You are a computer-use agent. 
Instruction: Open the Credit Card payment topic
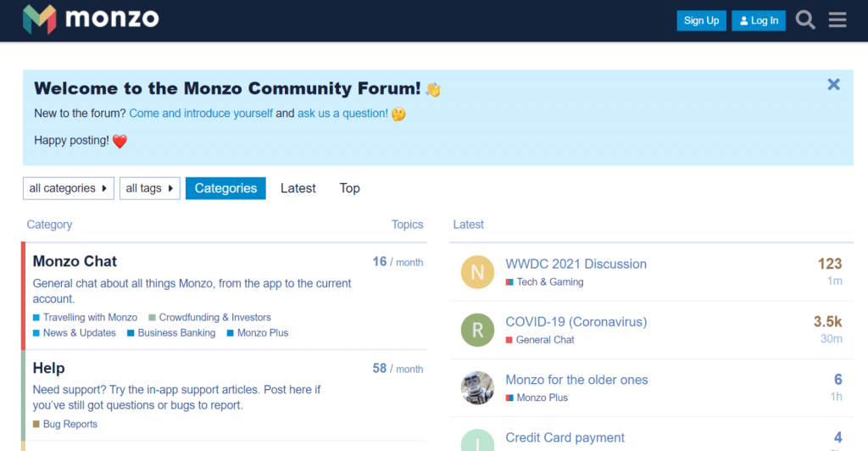(565, 437)
